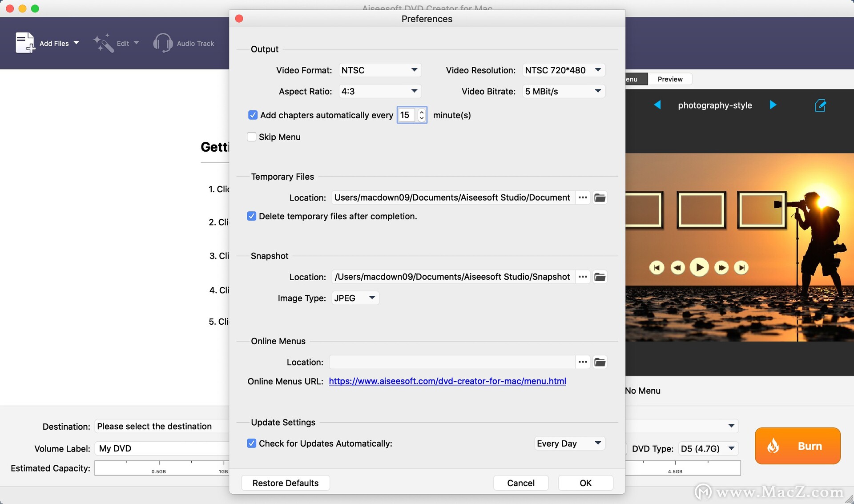Click the Edit magic wand icon
Viewport: 854px width, 504px height.
[x=103, y=43]
